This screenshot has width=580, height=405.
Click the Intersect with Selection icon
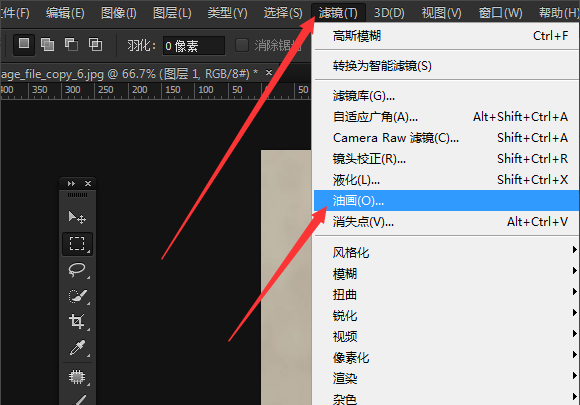[x=95, y=45]
